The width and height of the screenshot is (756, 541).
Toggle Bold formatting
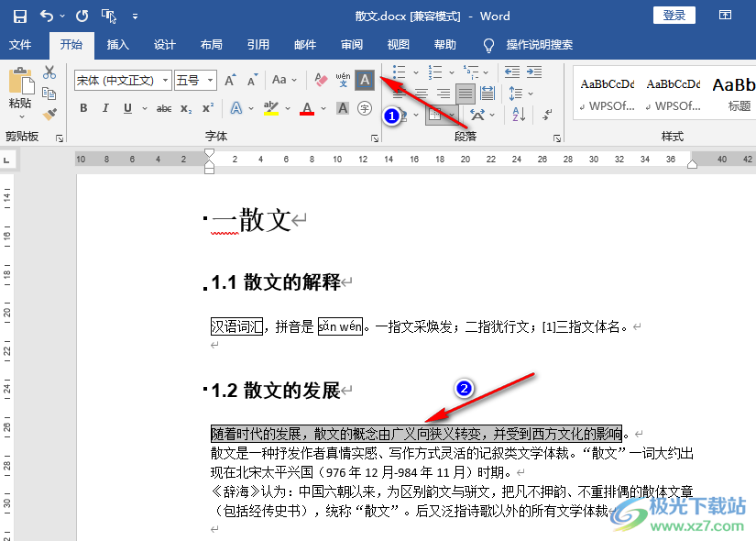tap(83, 108)
